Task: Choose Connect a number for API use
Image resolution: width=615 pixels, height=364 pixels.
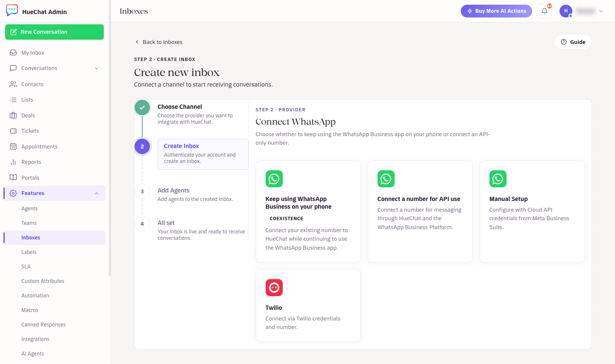Action: pos(420,211)
